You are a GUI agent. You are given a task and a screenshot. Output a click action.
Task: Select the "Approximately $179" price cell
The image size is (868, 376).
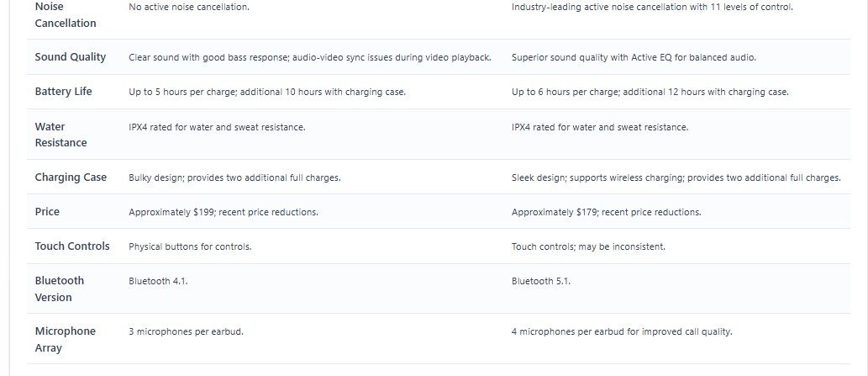[x=606, y=212]
